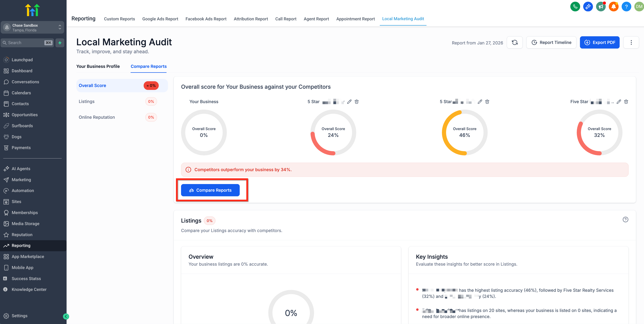644x324 pixels.
Task: Delete the first 5 Star competitor
Action: coord(357,102)
